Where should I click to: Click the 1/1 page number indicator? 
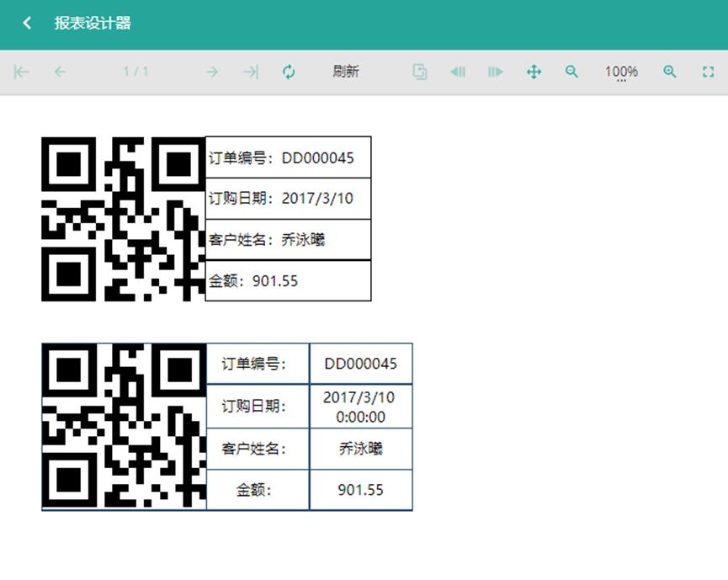pos(136,72)
